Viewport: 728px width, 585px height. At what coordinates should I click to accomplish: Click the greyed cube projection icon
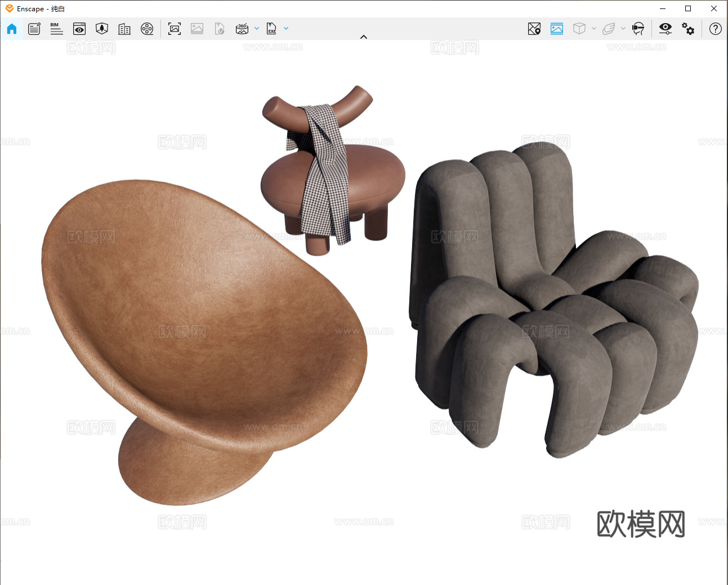pyautogui.click(x=579, y=29)
